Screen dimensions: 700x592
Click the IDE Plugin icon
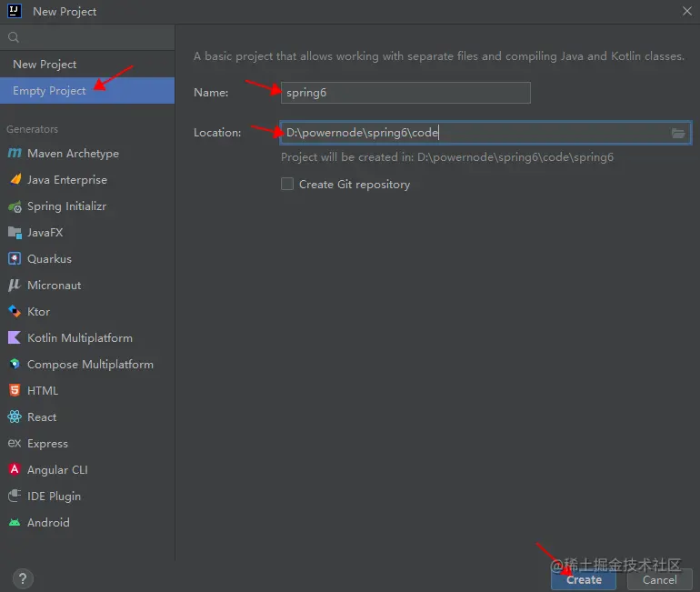click(x=15, y=496)
